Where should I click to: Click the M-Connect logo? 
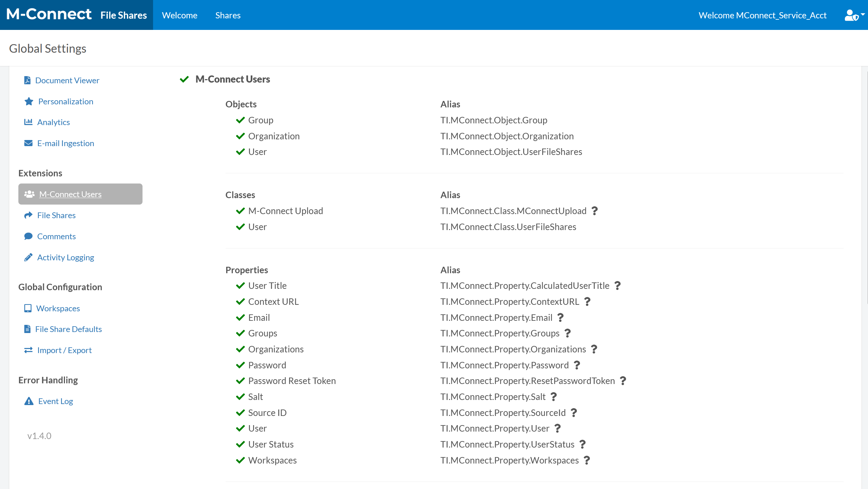(x=49, y=14)
